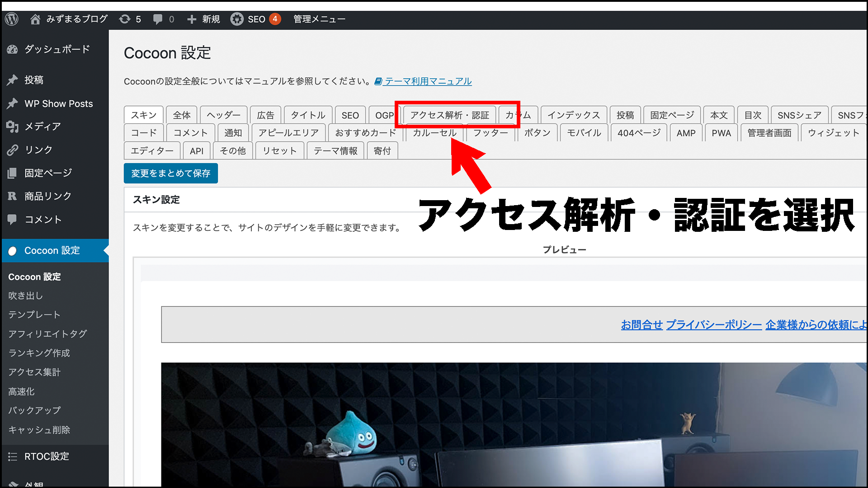The image size is (868, 488).
Task: Open the SEO settings tab
Action: 350,115
